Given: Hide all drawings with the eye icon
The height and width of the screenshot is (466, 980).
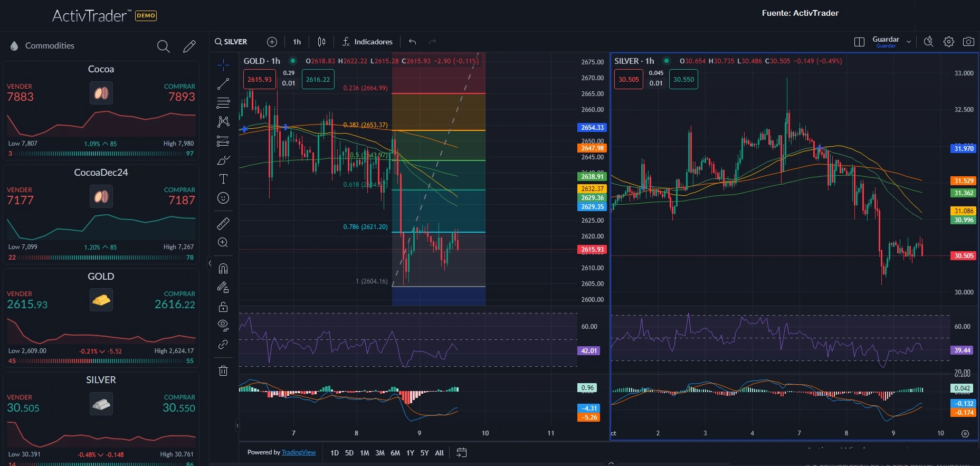Looking at the screenshot, I should pos(223,325).
